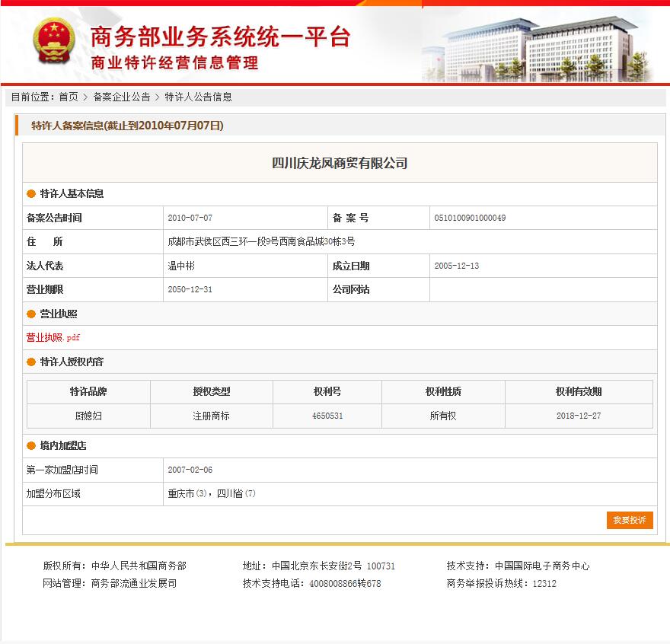Click the 特许人公告信息 breadcrumb
This screenshot has height=644, width=670.
[198, 97]
